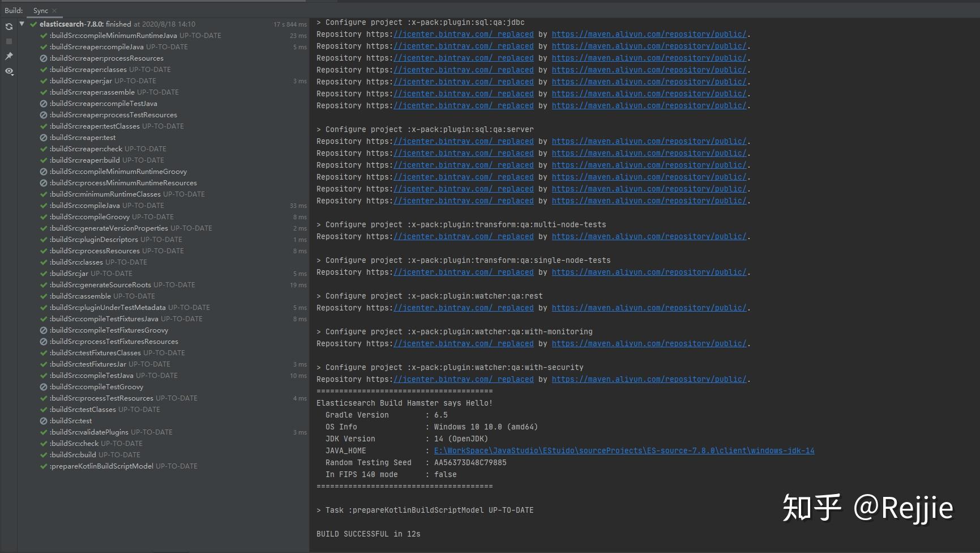
Task: Click Configure project :x-pack:plugin:sql:qa:server line
Action: click(x=425, y=129)
